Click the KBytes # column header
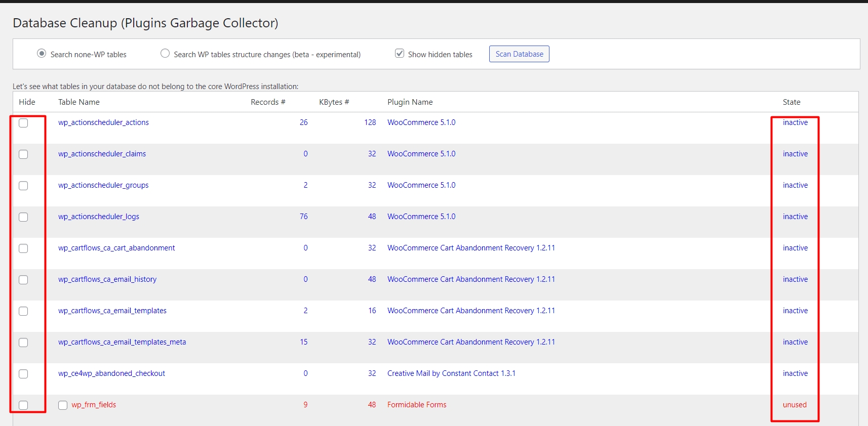The width and height of the screenshot is (868, 426). 334,102
